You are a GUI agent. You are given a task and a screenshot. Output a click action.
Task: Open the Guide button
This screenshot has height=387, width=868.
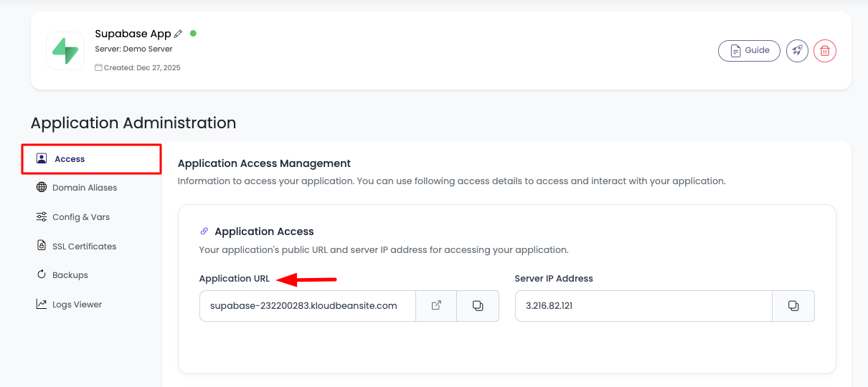pos(749,51)
